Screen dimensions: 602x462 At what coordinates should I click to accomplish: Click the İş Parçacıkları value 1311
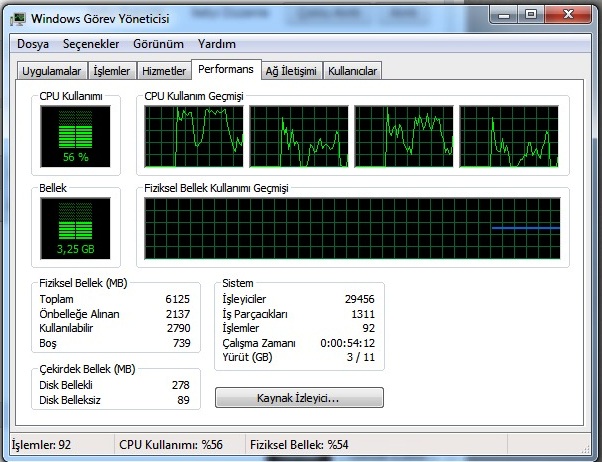(363, 314)
